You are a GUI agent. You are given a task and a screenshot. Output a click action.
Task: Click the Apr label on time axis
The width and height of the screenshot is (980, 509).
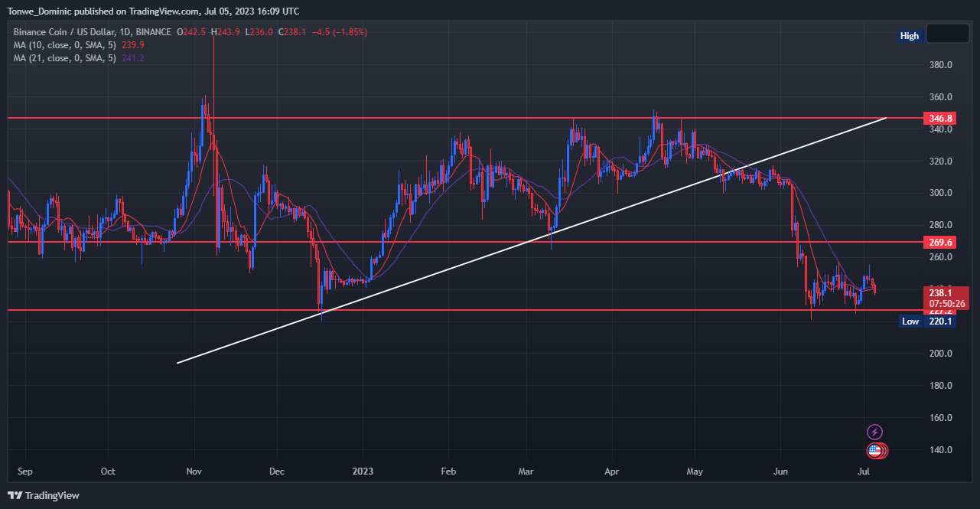(611, 471)
